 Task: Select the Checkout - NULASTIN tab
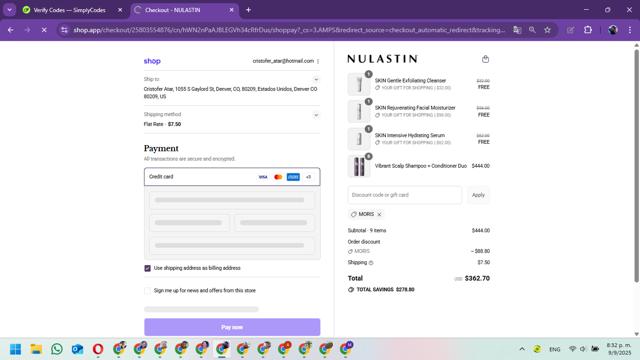(x=184, y=10)
